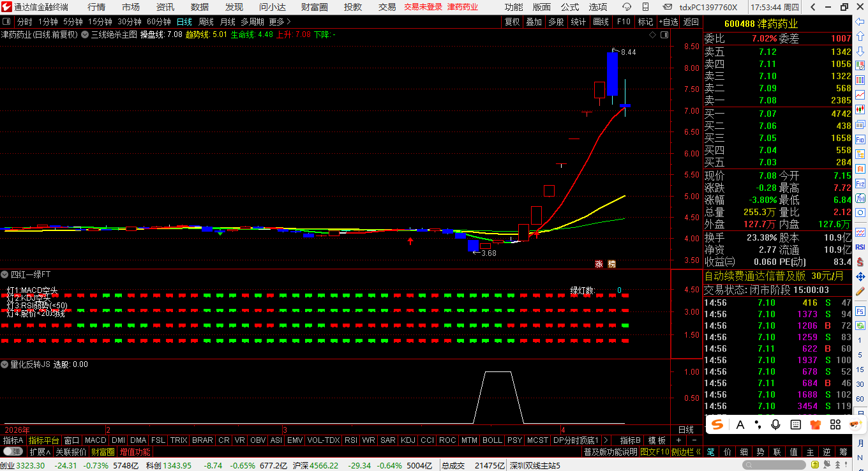Toggle Sogou English/Chinese letter A icon

tap(740, 424)
